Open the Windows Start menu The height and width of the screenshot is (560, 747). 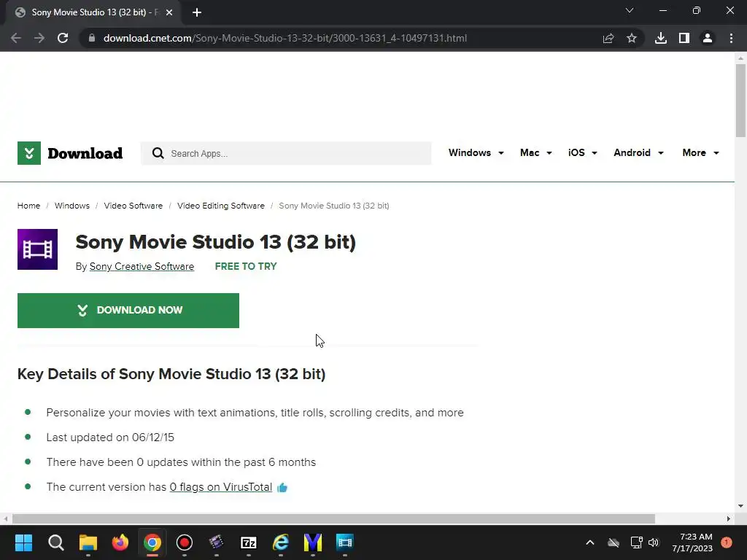point(23,542)
